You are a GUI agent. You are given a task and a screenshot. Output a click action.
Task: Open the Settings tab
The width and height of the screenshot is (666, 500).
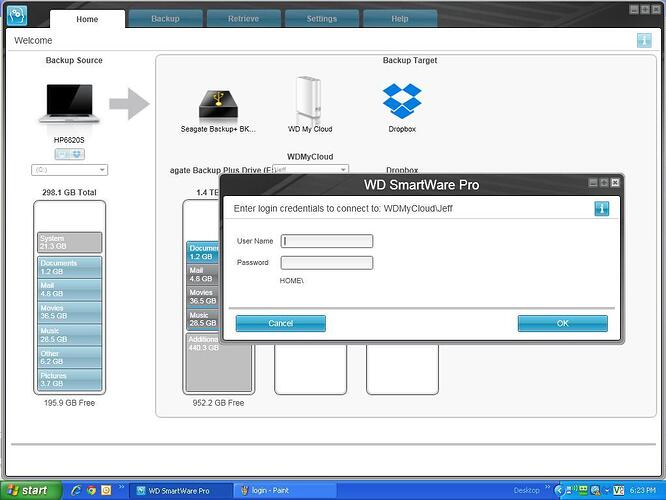pos(322,19)
